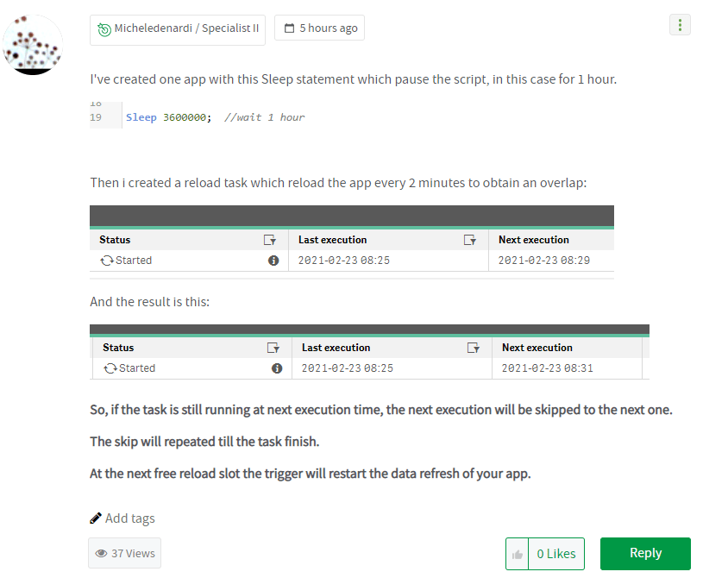The height and width of the screenshot is (578, 728).
Task: Click the info icon in second Started row
Action: [x=277, y=368]
